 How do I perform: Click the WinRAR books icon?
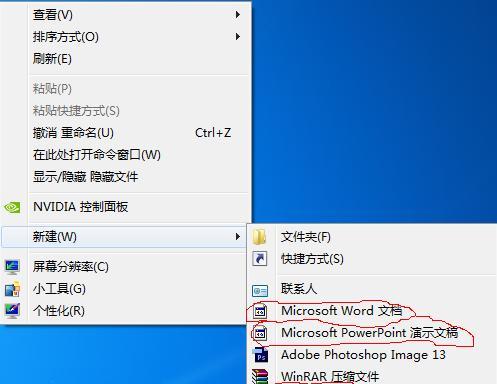click(260, 377)
